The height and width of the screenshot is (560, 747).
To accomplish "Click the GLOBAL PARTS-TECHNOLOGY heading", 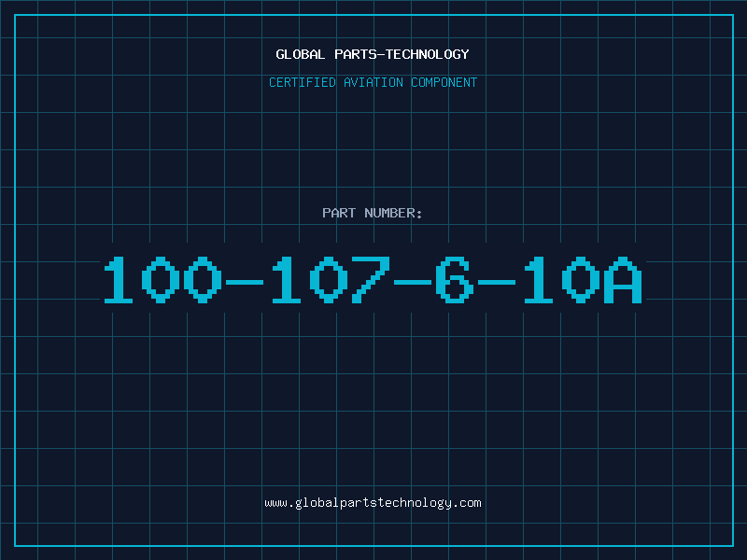I will 373,54.
